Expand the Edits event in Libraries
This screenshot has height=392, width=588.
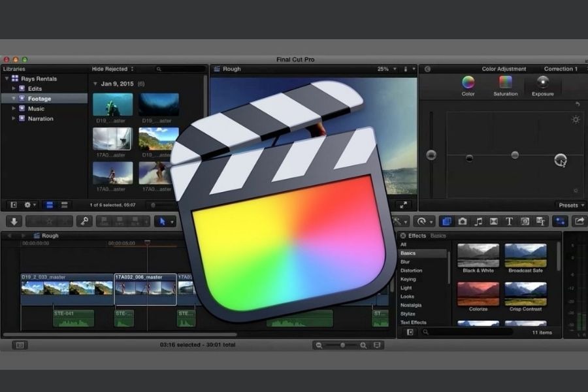coord(14,88)
